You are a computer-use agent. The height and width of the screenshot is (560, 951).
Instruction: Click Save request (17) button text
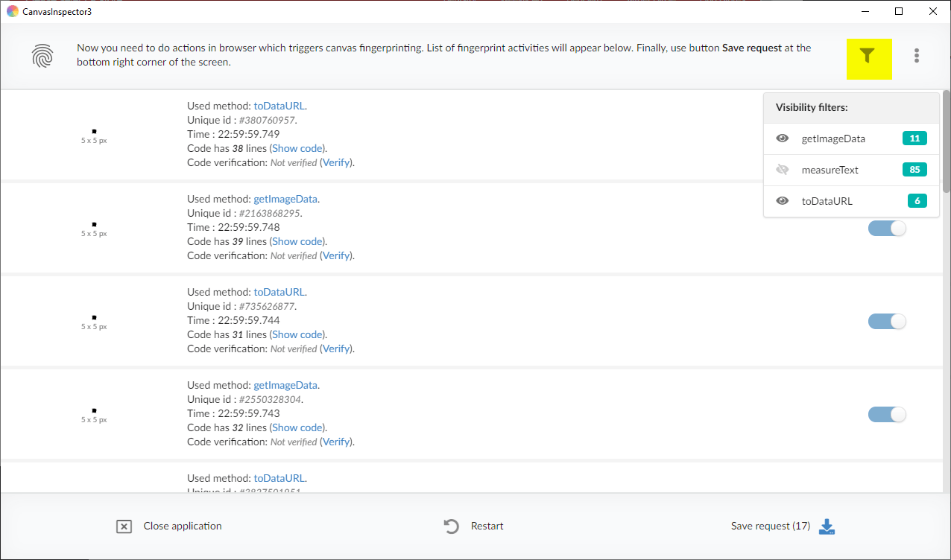[771, 526]
